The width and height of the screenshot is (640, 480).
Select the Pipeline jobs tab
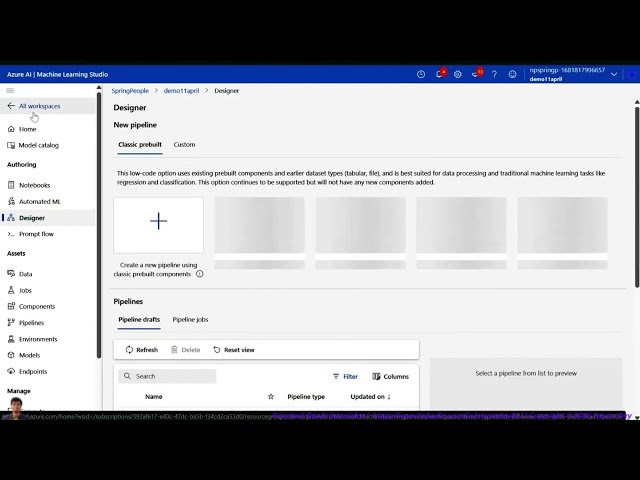190,320
